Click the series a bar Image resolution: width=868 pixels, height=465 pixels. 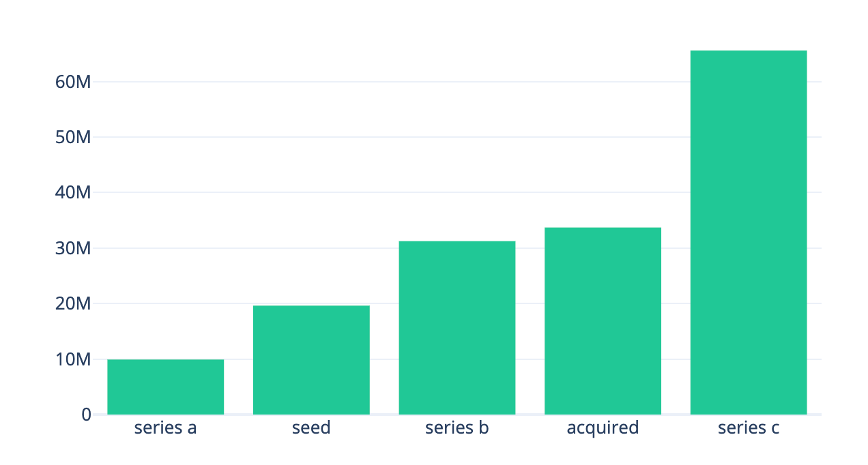tap(166, 387)
